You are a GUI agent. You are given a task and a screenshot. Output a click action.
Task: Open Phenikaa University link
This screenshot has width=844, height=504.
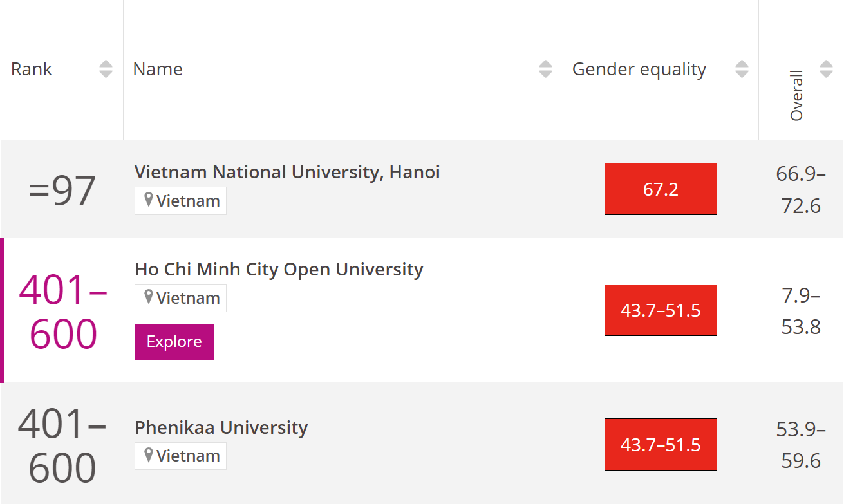(221, 427)
